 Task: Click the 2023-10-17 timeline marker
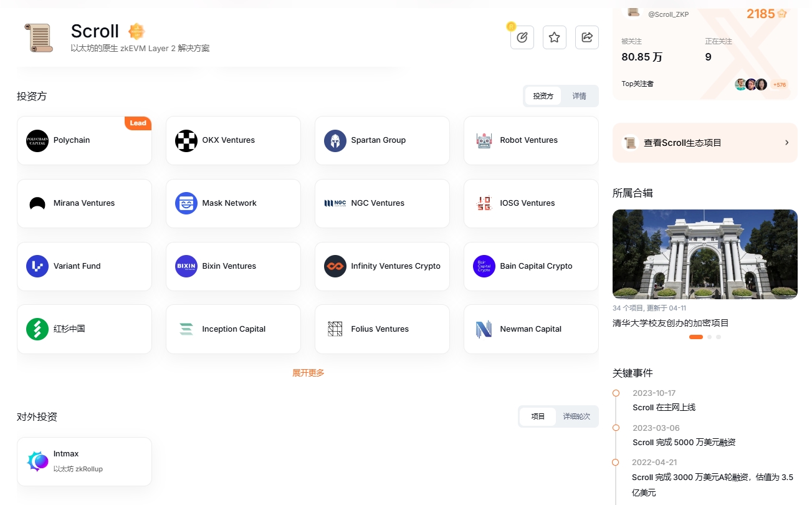click(616, 393)
